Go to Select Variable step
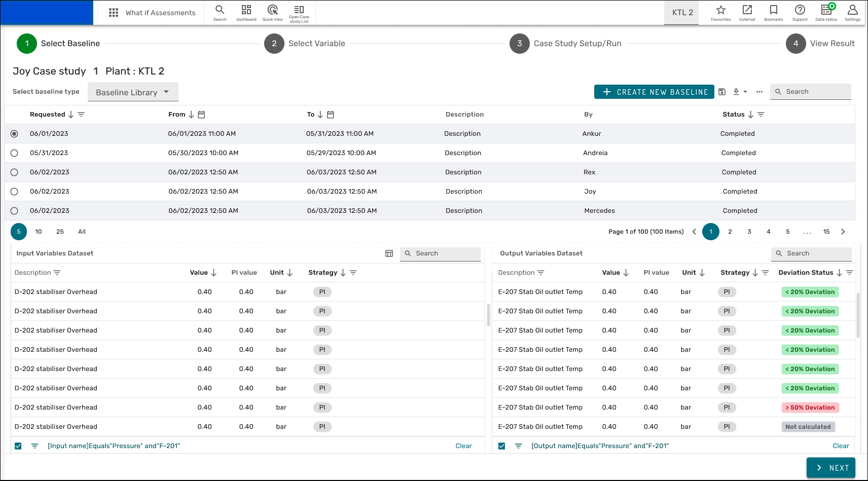868x481 pixels. 274,44
